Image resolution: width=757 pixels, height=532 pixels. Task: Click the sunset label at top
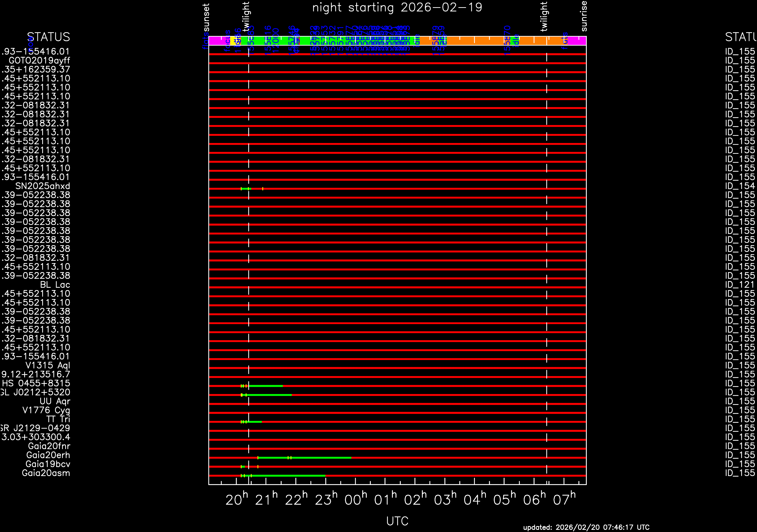tap(206, 17)
